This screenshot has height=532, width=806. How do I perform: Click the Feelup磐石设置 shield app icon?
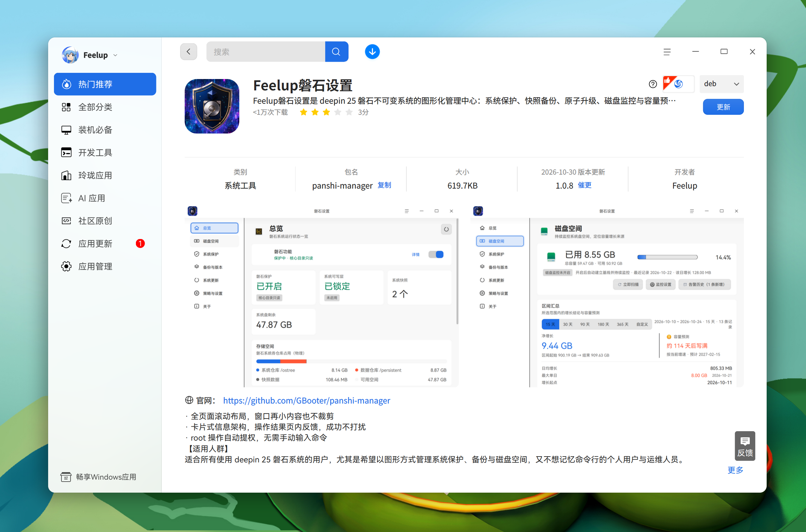coord(212,106)
